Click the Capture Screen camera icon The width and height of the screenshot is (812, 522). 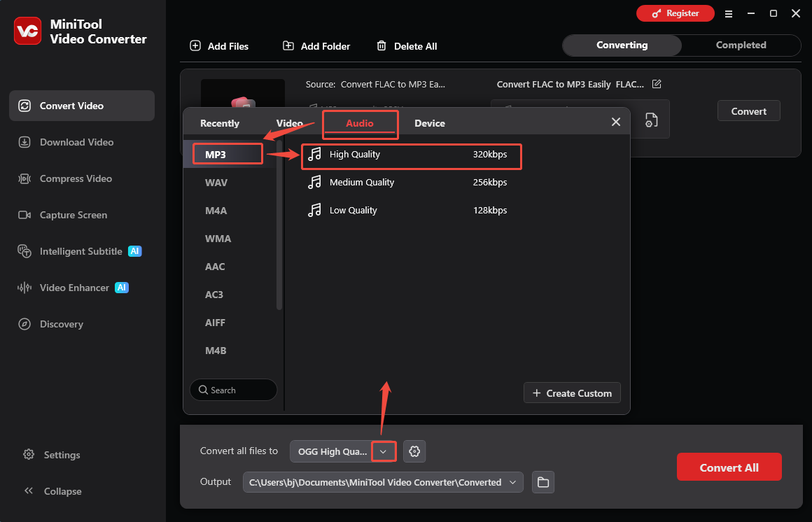coord(24,215)
